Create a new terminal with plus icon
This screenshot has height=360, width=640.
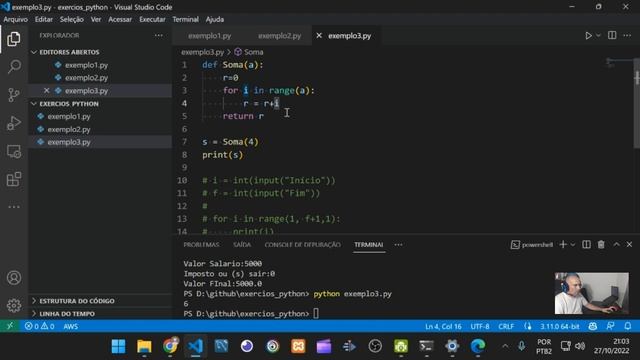tap(563, 244)
